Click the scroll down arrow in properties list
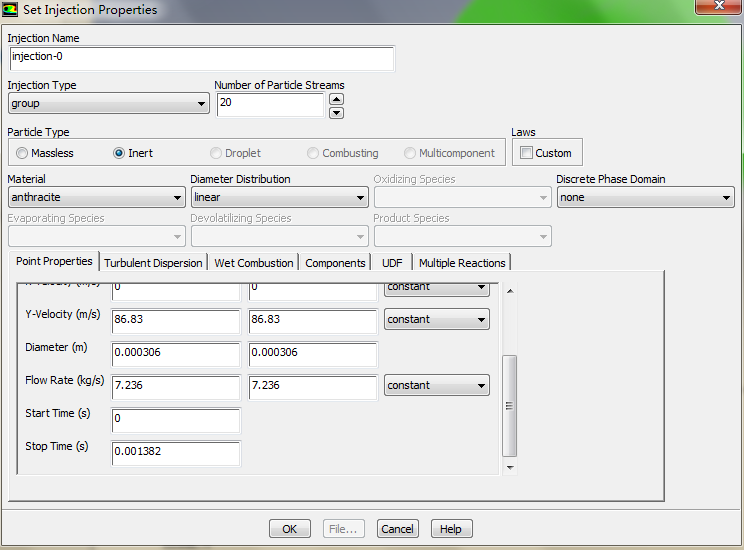The width and height of the screenshot is (744, 550). (x=510, y=468)
